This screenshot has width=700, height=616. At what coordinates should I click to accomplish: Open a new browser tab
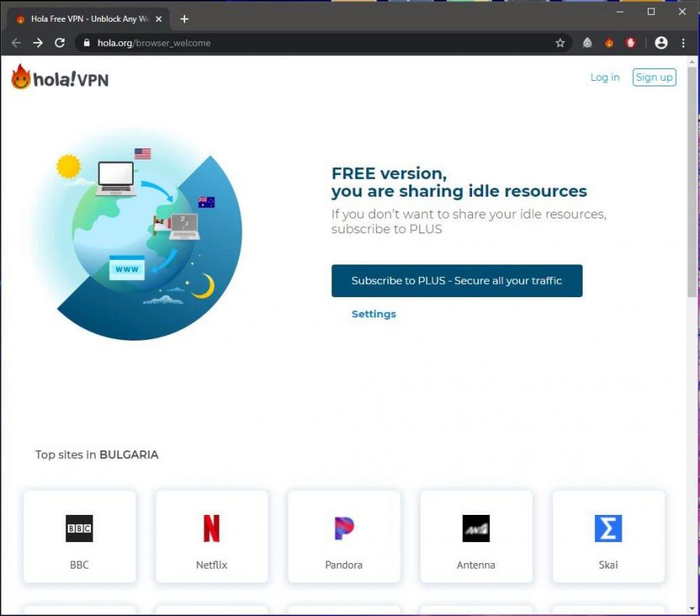184,19
